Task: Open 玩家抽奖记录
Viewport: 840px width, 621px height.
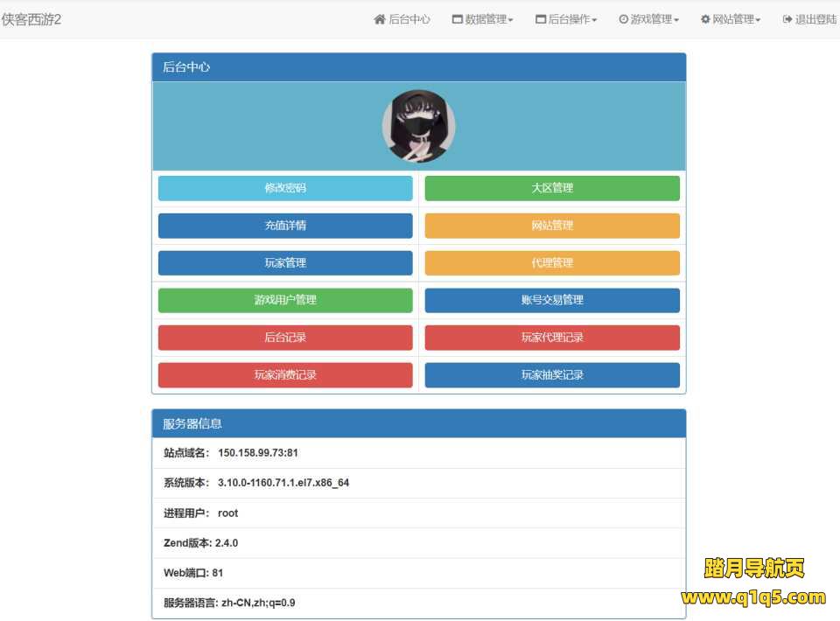Action: [551, 375]
